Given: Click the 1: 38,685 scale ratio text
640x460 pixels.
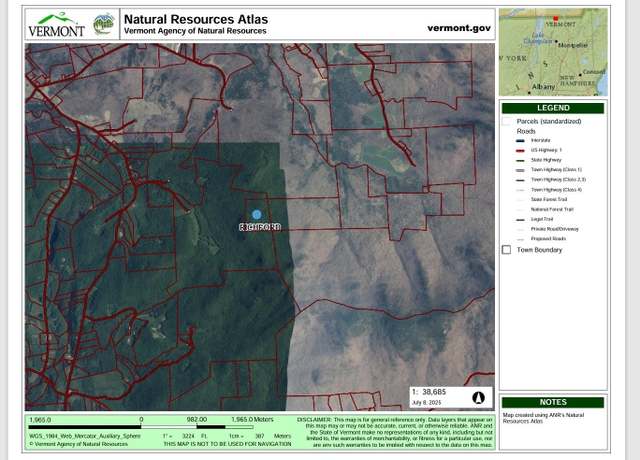Looking at the screenshot, I should [x=429, y=392].
